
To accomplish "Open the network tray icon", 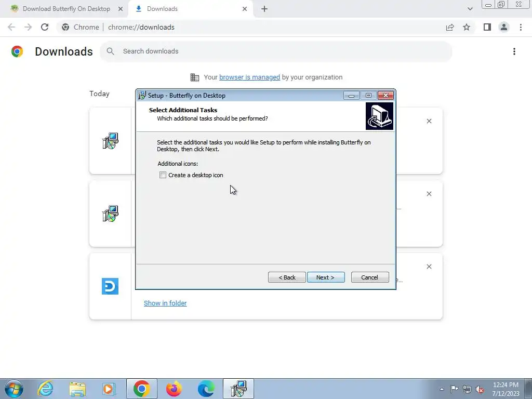I will pyautogui.click(x=467, y=389).
